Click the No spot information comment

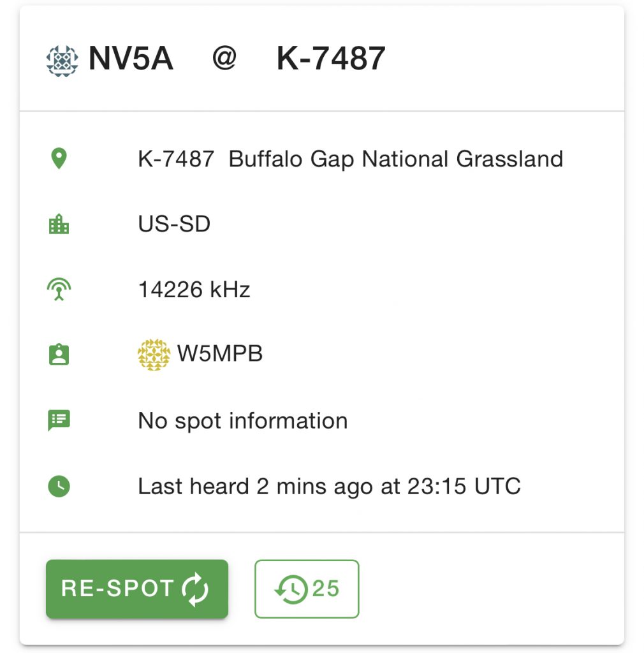(242, 421)
